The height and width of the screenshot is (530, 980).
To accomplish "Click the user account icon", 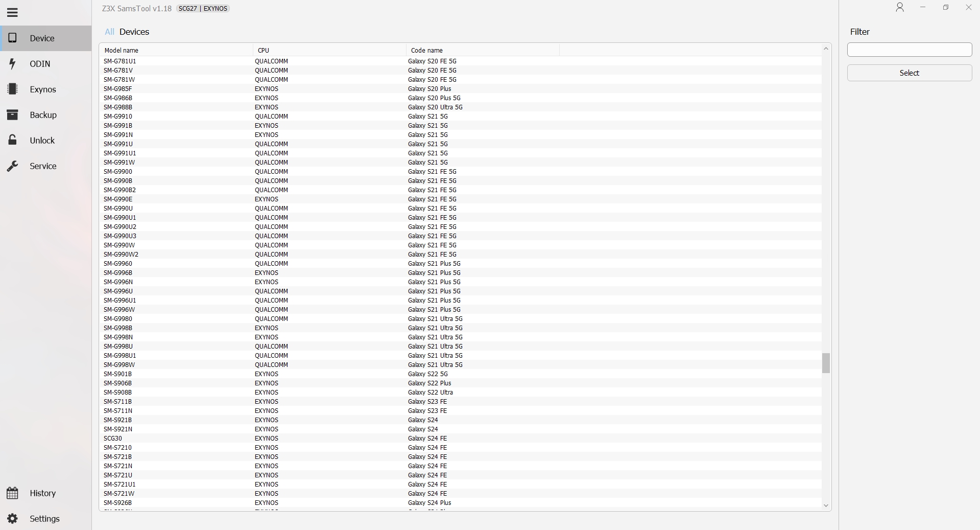I will click(x=900, y=8).
